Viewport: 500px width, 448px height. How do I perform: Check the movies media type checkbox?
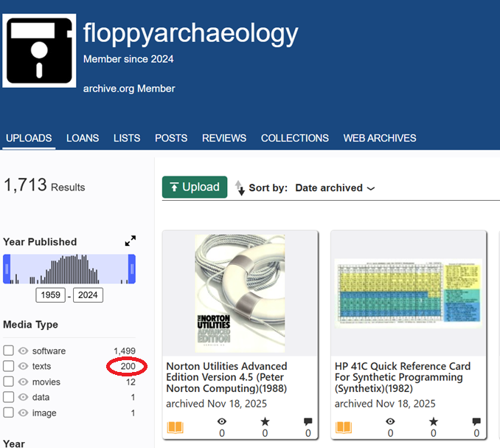point(9,382)
